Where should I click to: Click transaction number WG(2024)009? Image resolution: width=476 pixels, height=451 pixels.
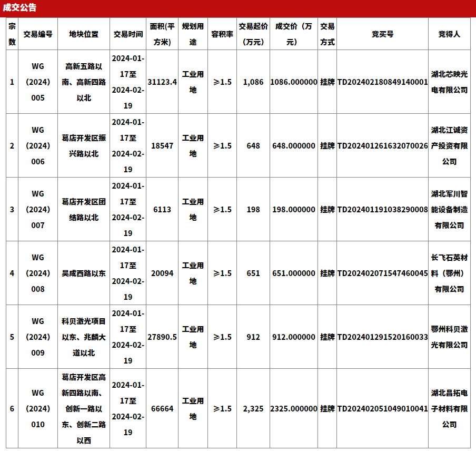pos(38,337)
